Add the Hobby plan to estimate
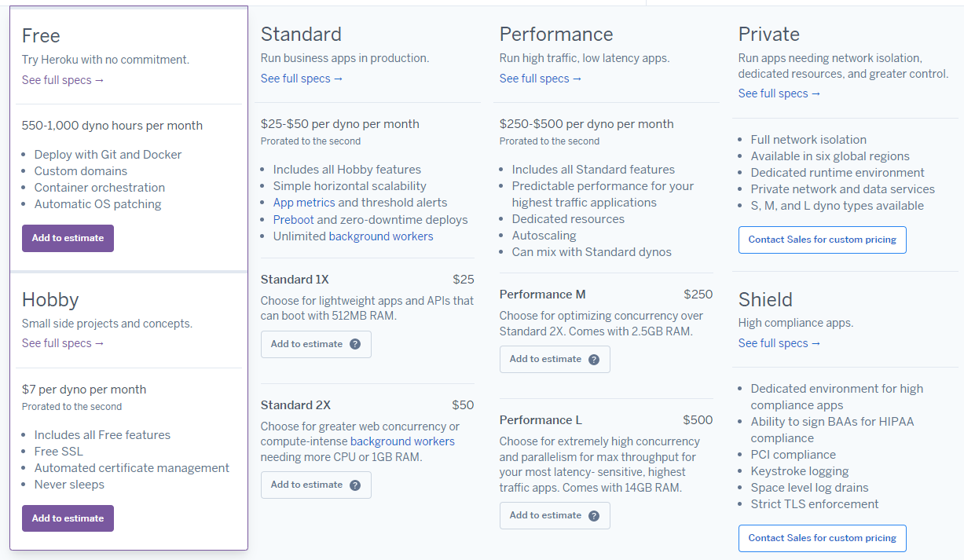 tap(68, 518)
